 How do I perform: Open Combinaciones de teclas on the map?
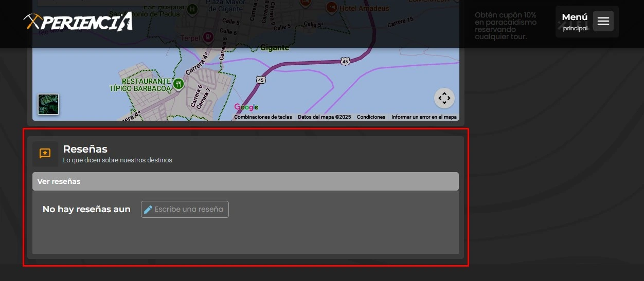pos(263,117)
